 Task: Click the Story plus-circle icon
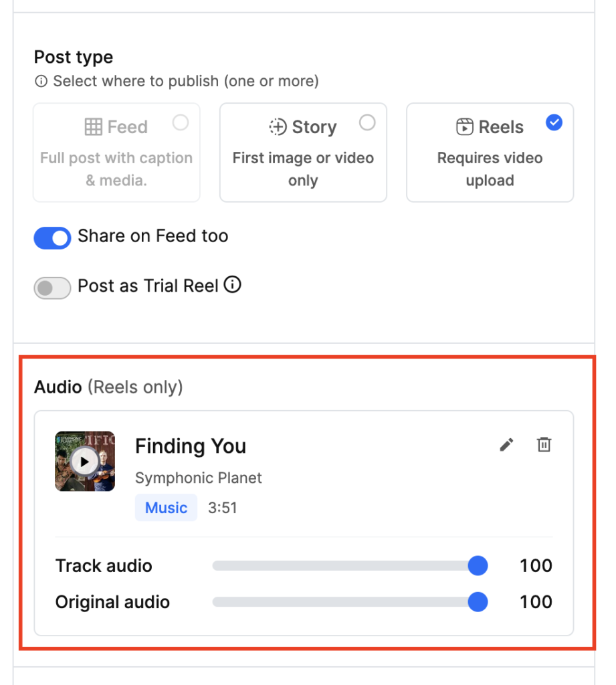pos(278,127)
